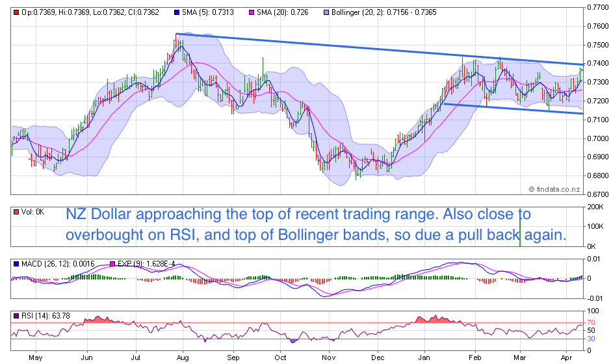Click the Aug label on the time axis
611x364 pixels.
click(183, 357)
